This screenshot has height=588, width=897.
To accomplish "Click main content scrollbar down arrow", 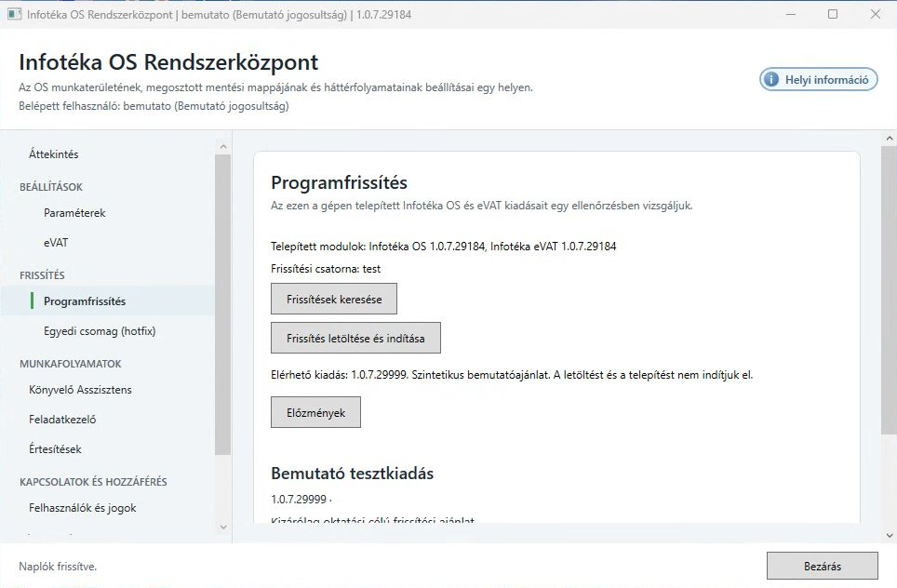I will (x=889, y=535).
